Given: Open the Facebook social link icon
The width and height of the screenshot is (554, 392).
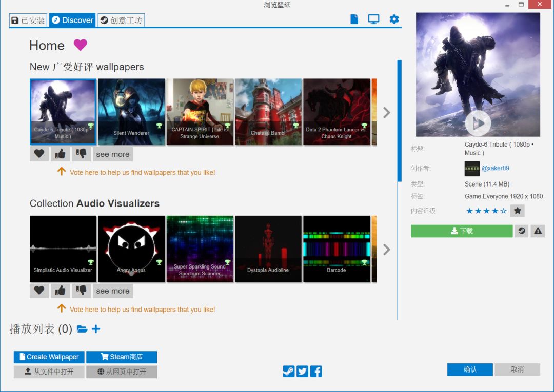Looking at the screenshot, I should click(x=316, y=372).
